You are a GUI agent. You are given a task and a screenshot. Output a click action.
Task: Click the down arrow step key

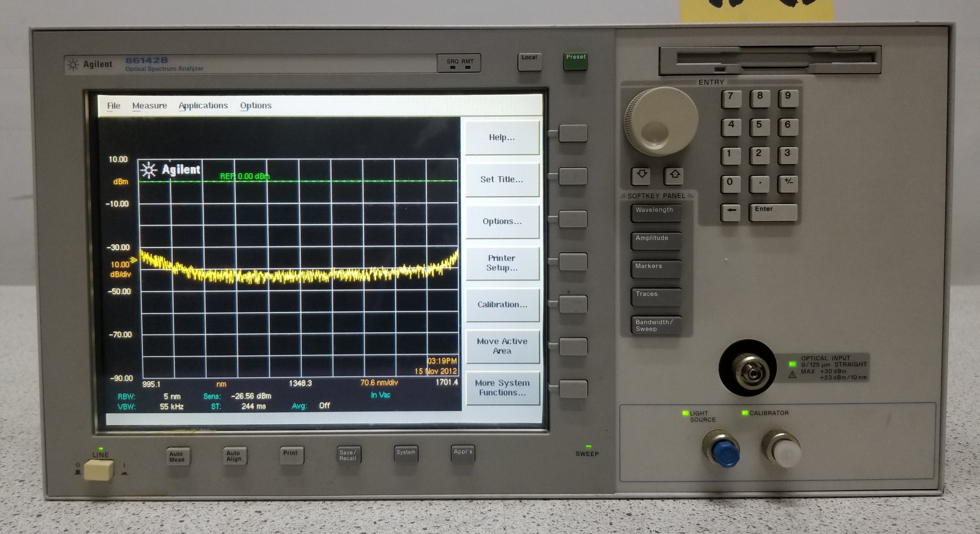[x=641, y=176]
